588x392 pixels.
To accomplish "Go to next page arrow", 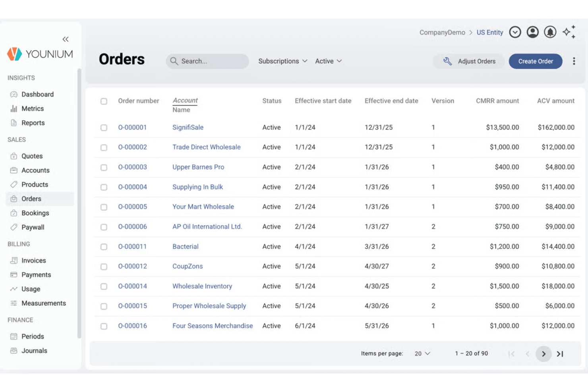I will pos(544,354).
